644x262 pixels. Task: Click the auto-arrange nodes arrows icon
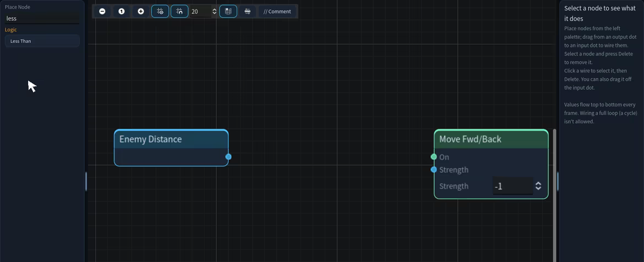[247, 12]
